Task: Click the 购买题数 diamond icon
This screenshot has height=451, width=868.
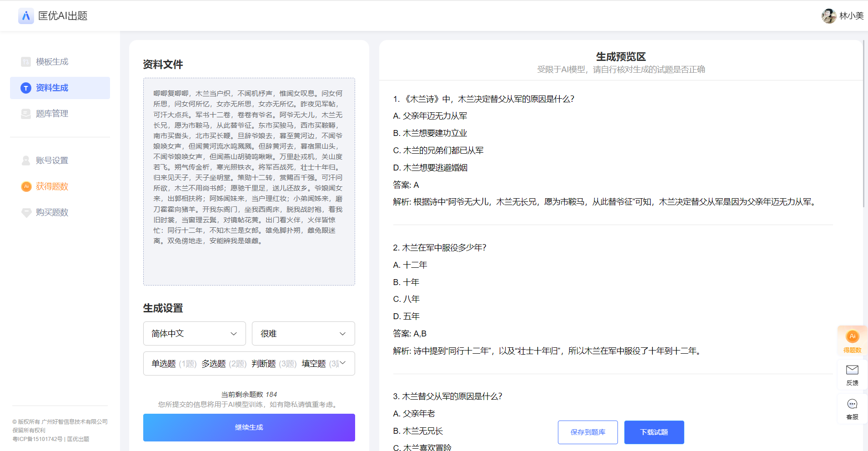Action: click(26, 212)
